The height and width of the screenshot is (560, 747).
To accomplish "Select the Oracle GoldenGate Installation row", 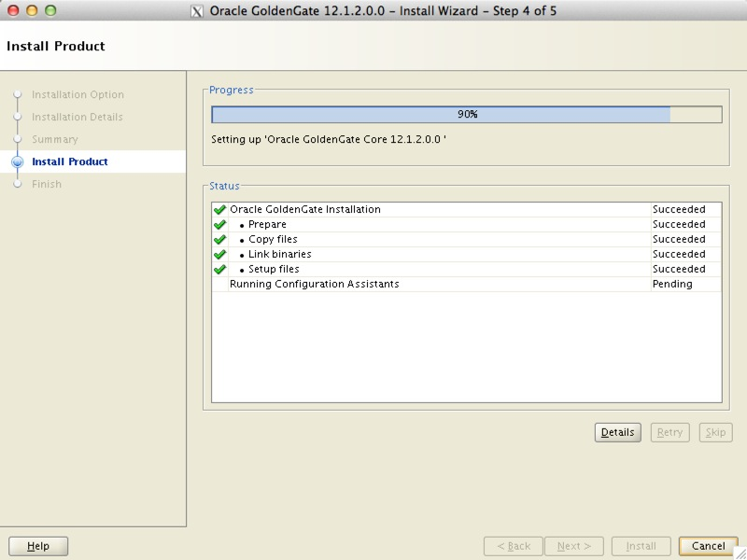I will click(x=467, y=209).
